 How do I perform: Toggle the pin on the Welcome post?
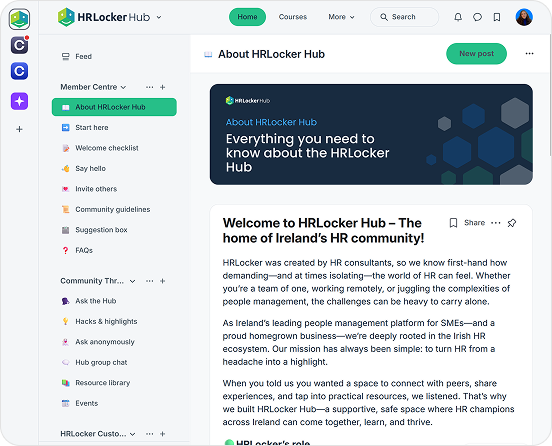coord(512,223)
